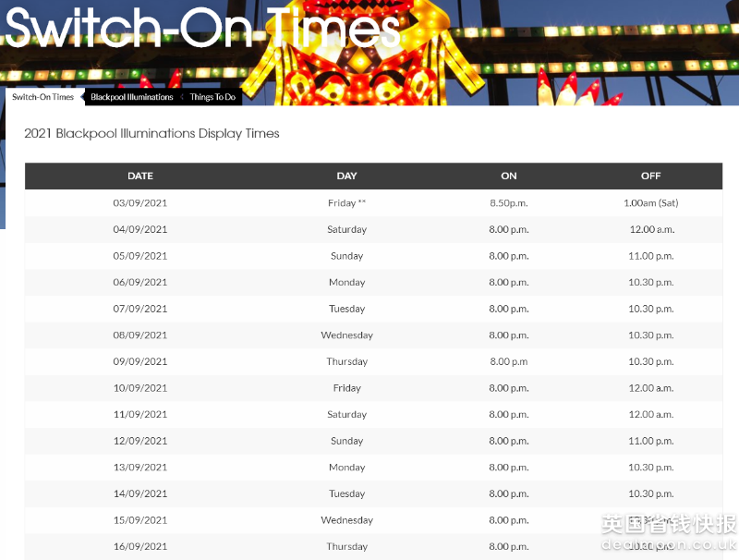Viewport: 739px width, 560px height.
Task: Click the '2021 Blackpool Illuminations Display Times' heading
Action: point(151,133)
